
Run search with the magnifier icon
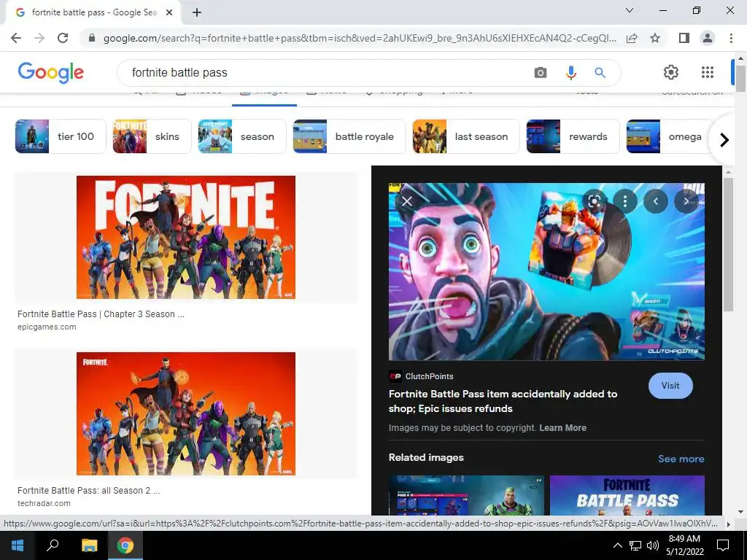click(x=600, y=73)
